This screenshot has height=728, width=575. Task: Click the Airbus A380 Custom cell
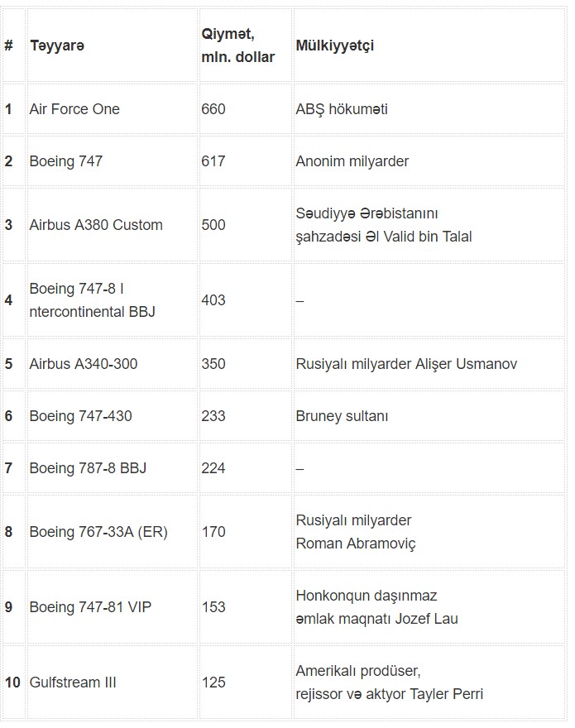[x=96, y=225]
